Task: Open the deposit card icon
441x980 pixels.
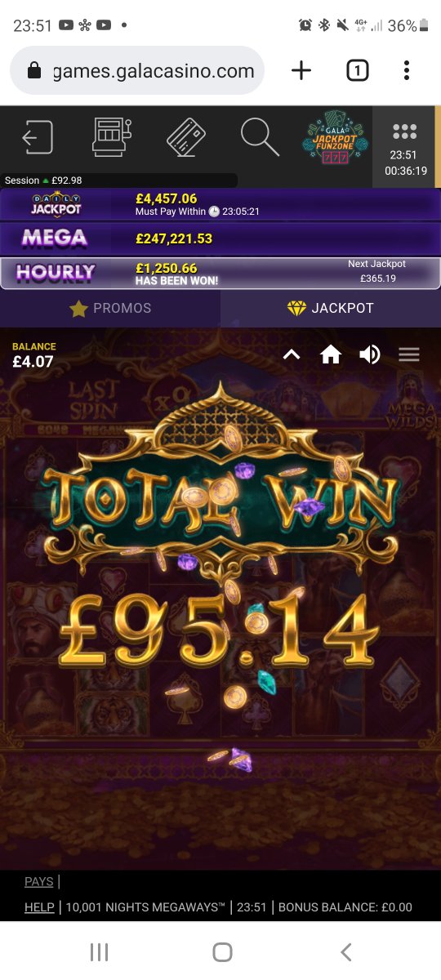Action: click(x=186, y=137)
